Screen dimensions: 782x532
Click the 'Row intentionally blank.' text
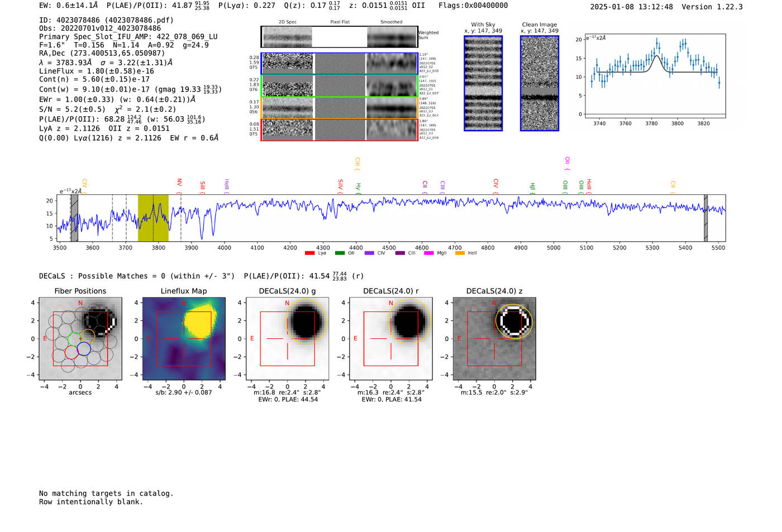point(91,502)
